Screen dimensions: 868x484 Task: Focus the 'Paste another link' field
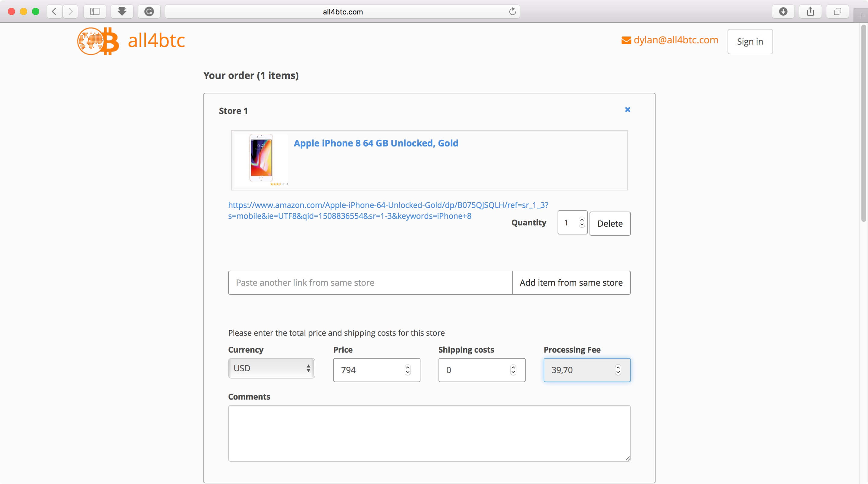pyautogui.click(x=370, y=282)
